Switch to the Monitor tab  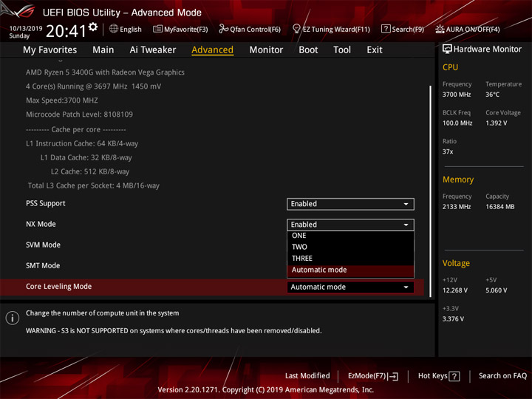click(x=266, y=50)
